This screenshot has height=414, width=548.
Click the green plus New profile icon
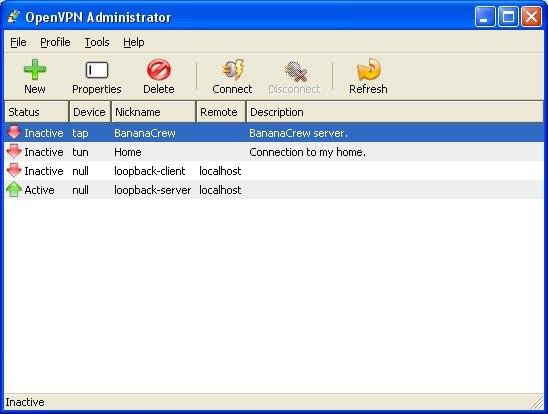click(35, 70)
